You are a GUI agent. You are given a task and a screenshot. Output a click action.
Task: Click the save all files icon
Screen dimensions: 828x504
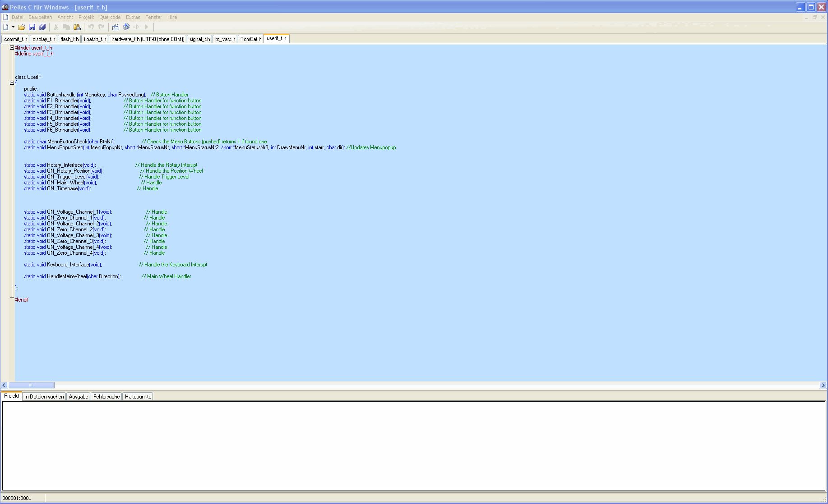click(x=42, y=27)
